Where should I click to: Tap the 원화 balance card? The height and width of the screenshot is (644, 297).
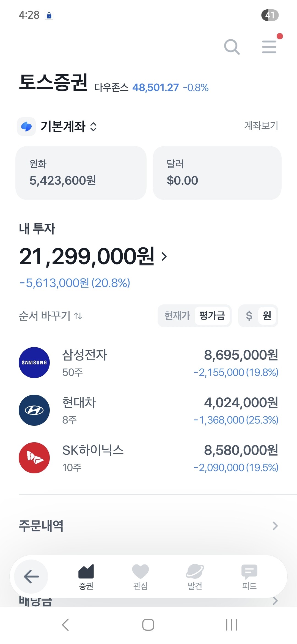coord(81,173)
